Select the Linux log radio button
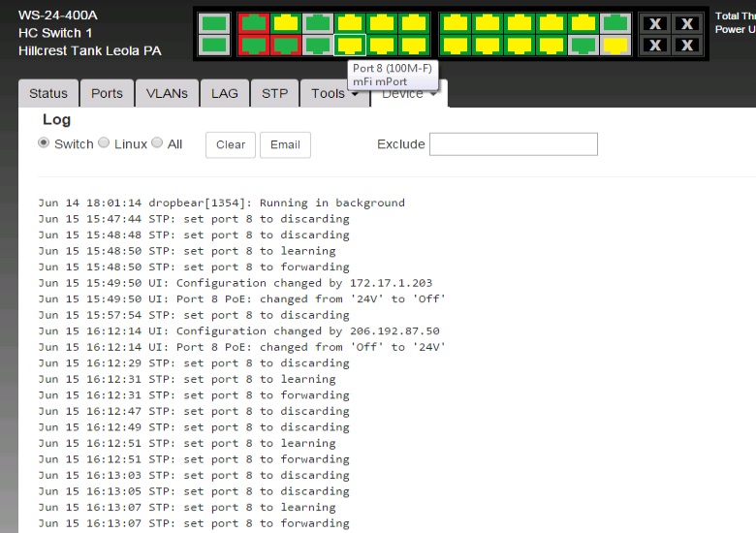 (105, 143)
